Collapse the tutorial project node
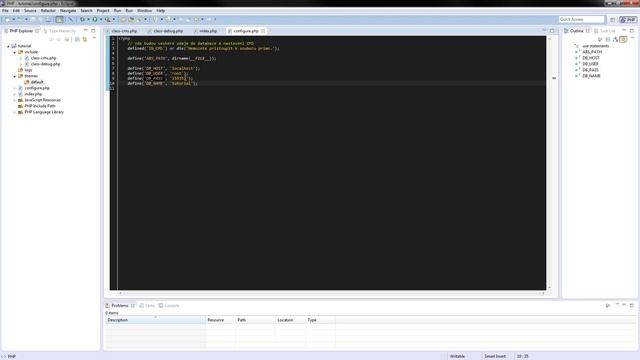Image resolution: width=640 pixels, height=360 pixels. coord(8,46)
